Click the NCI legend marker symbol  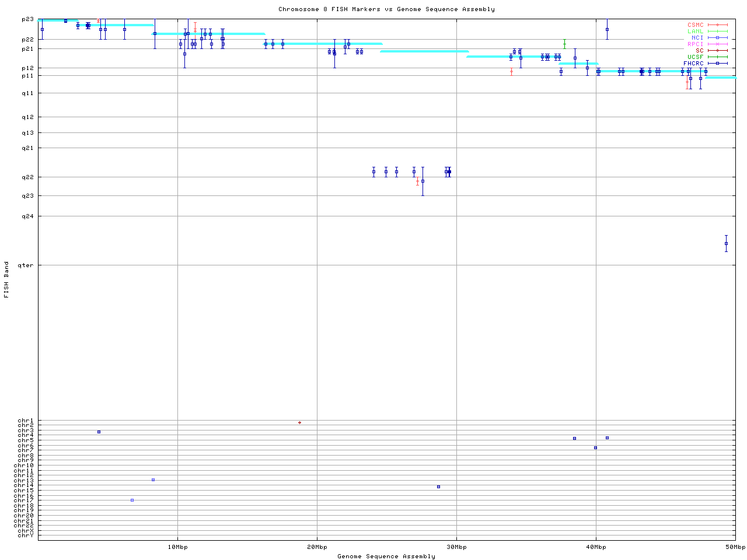(x=718, y=37)
